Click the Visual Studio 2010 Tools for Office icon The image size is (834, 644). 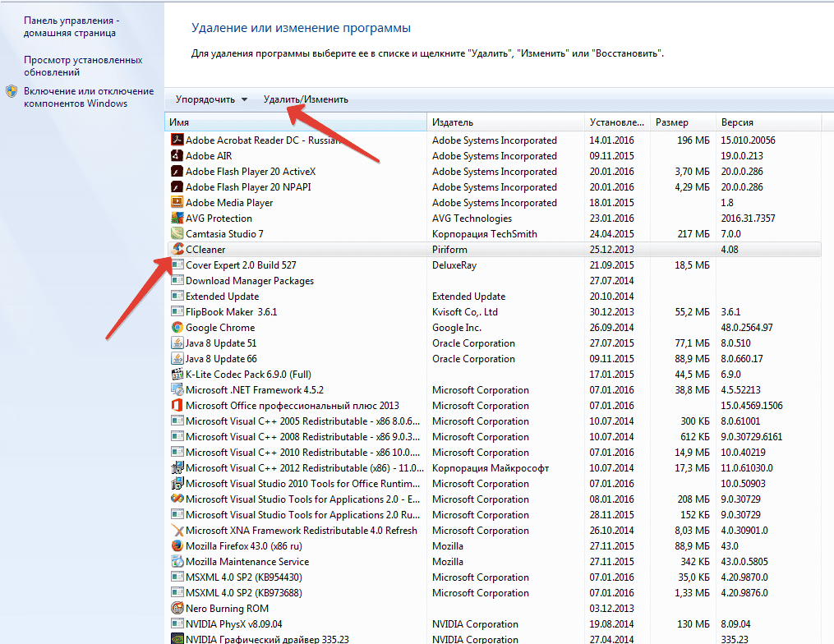pyautogui.click(x=177, y=483)
